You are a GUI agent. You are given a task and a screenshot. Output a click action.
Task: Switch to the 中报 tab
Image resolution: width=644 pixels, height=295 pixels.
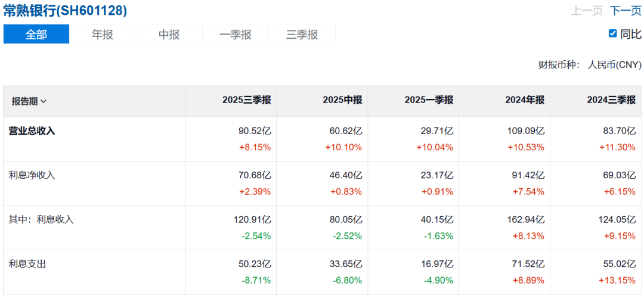(x=169, y=35)
